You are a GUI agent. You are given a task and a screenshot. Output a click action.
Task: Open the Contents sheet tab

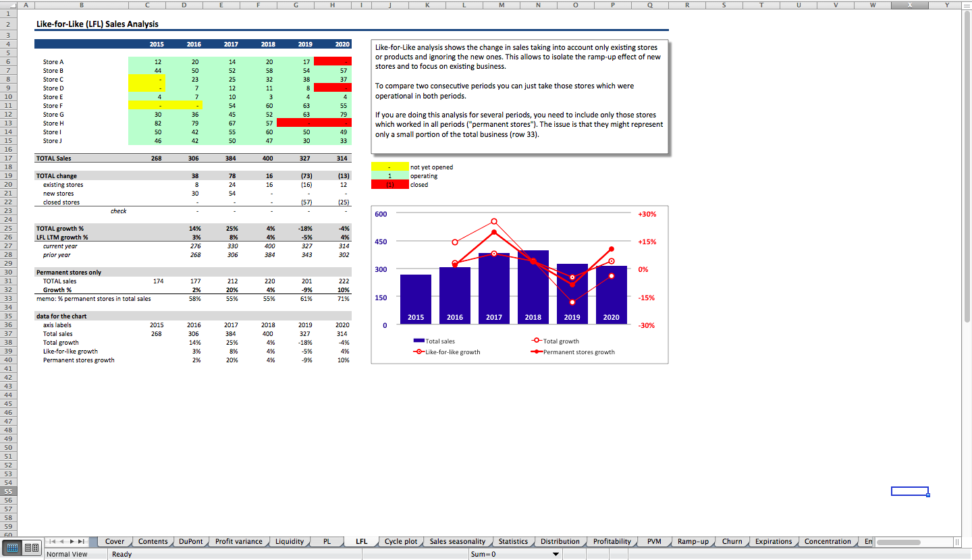[x=153, y=542]
